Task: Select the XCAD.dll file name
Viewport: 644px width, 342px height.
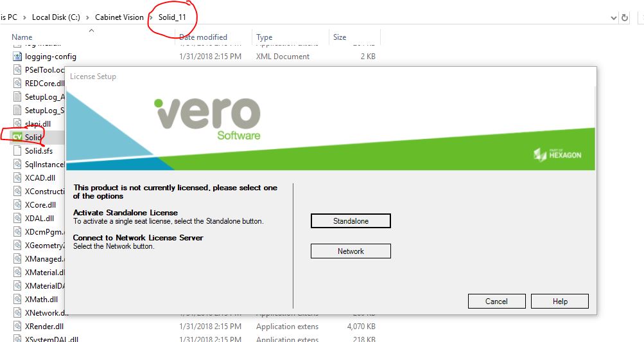Action: pos(40,178)
